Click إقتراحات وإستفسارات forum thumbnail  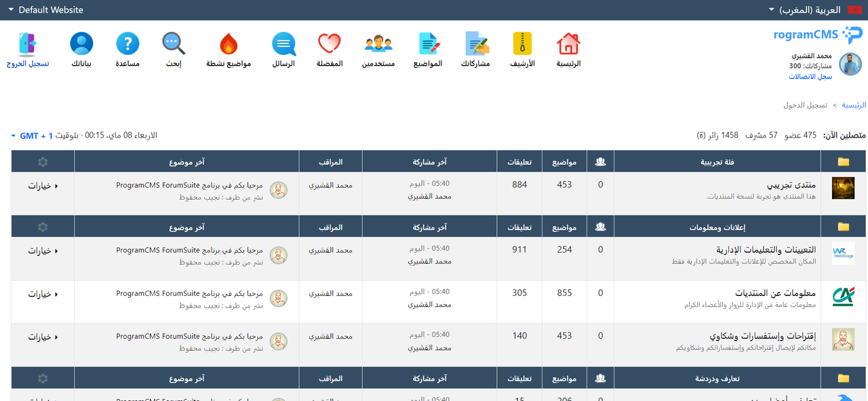[x=844, y=339]
